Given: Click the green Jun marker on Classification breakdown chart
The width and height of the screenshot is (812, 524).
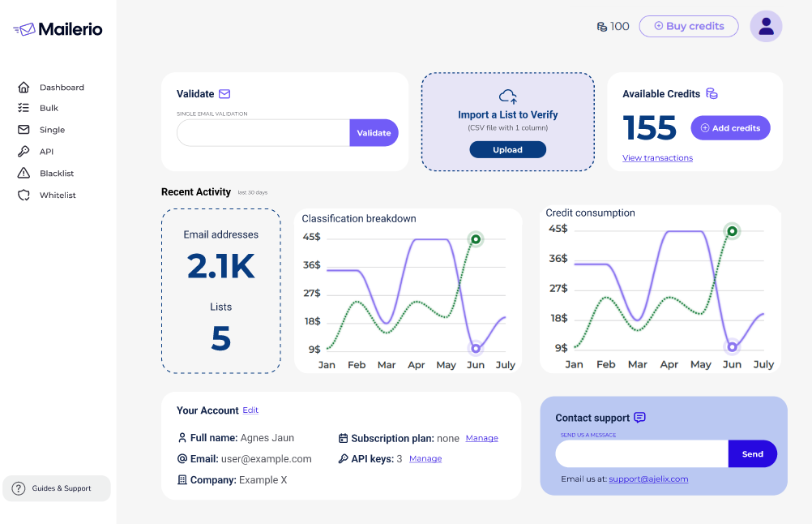Looking at the screenshot, I should (x=476, y=239).
